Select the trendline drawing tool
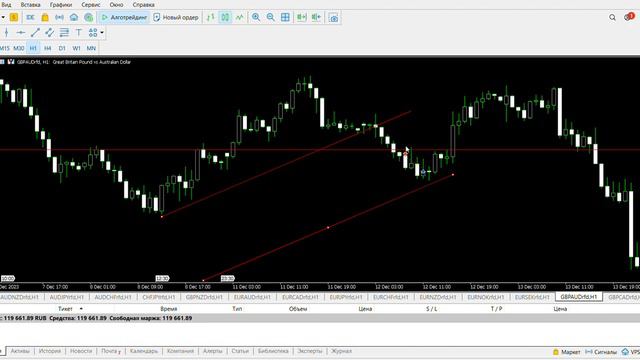The image size is (640, 360). (x=36, y=33)
